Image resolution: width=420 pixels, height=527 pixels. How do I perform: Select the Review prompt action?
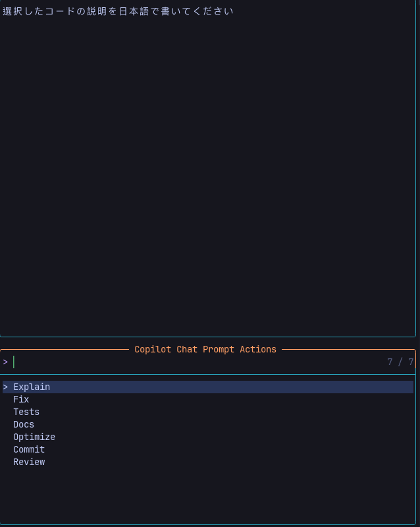tap(29, 462)
